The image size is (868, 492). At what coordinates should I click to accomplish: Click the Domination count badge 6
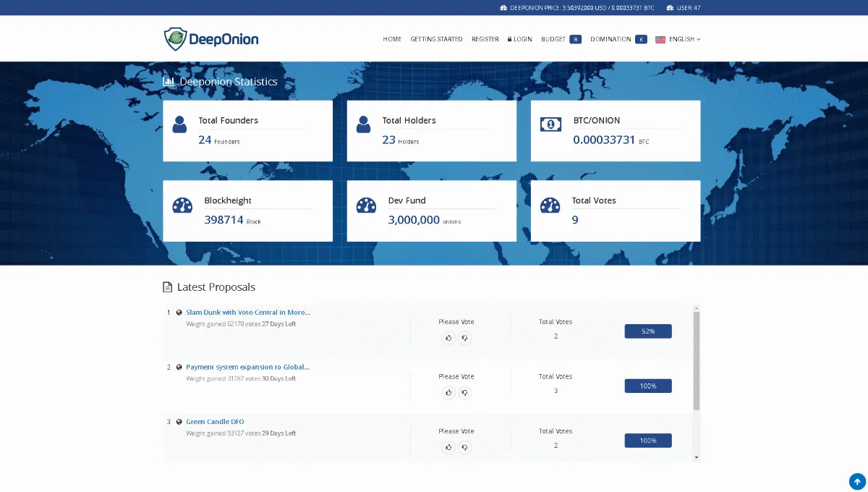click(641, 39)
